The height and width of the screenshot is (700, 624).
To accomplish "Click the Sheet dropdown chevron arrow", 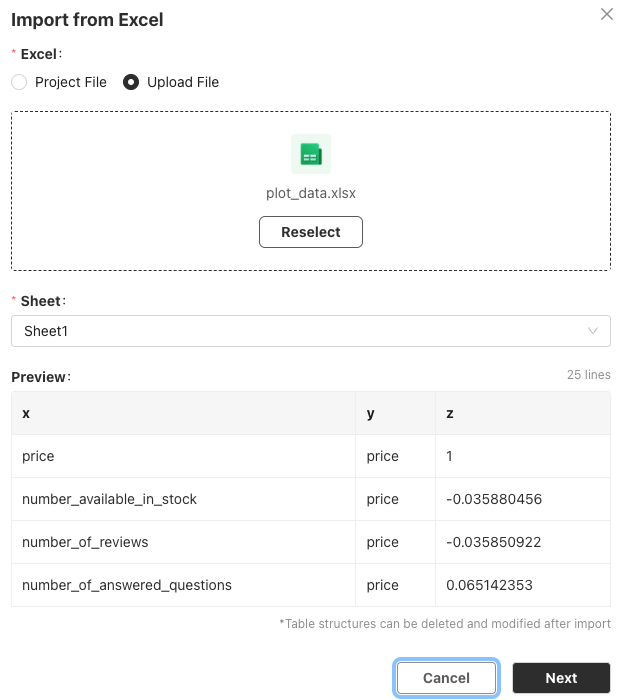I will coord(593,331).
